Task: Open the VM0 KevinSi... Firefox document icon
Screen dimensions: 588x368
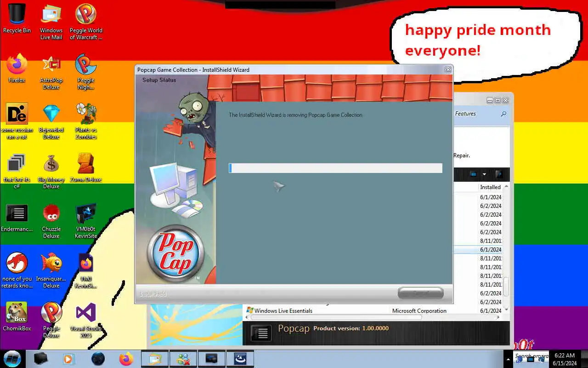Action: click(x=86, y=270)
